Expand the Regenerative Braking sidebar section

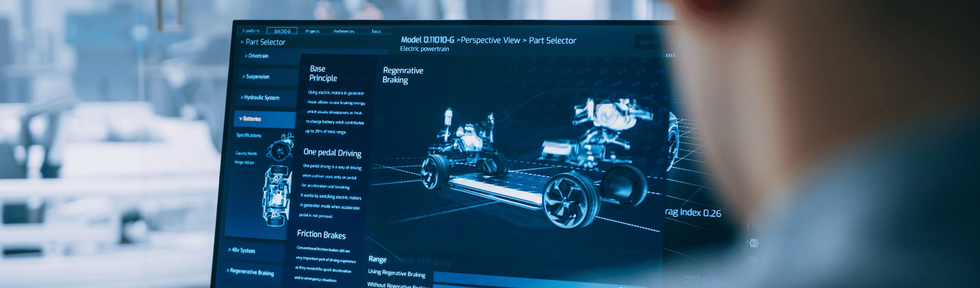click(x=253, y=272)
